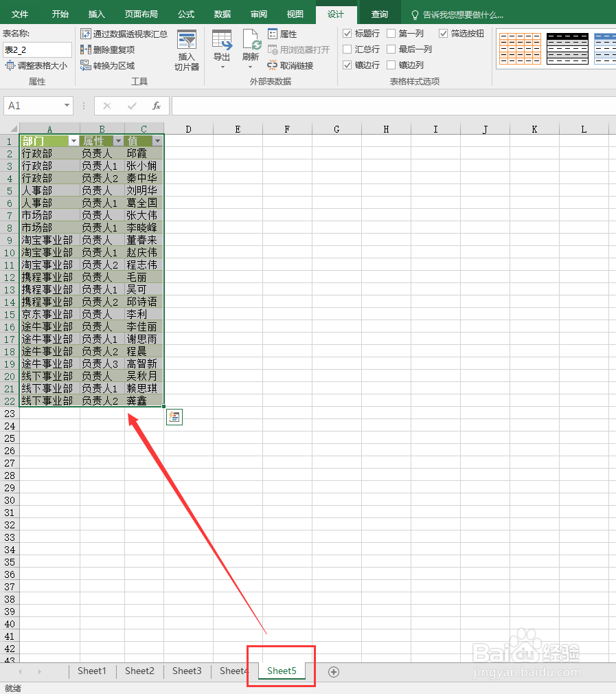Expand the Name Box dropdown arrow
Image resolution: width=616 pixels, height=694 pixels.
67,105
